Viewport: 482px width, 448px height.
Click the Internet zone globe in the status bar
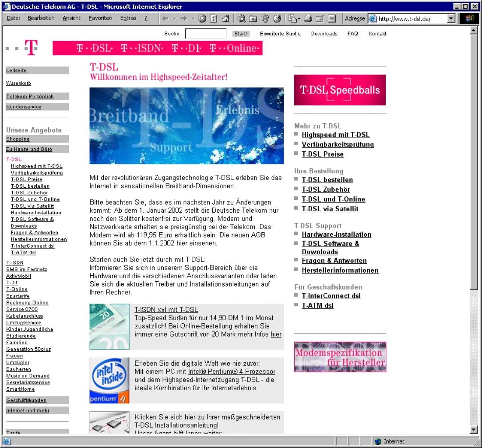coord(378,441)
